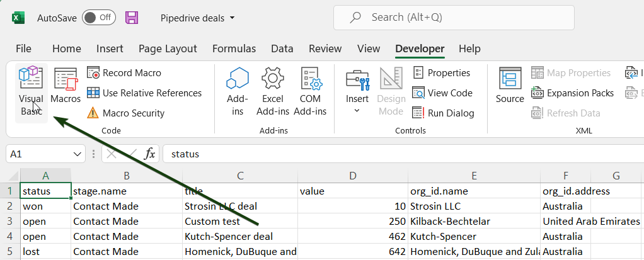The height and width of the screenshot is (260, 644).
Task: Click cell containing org_id.name
Action: tap(474, 191)
